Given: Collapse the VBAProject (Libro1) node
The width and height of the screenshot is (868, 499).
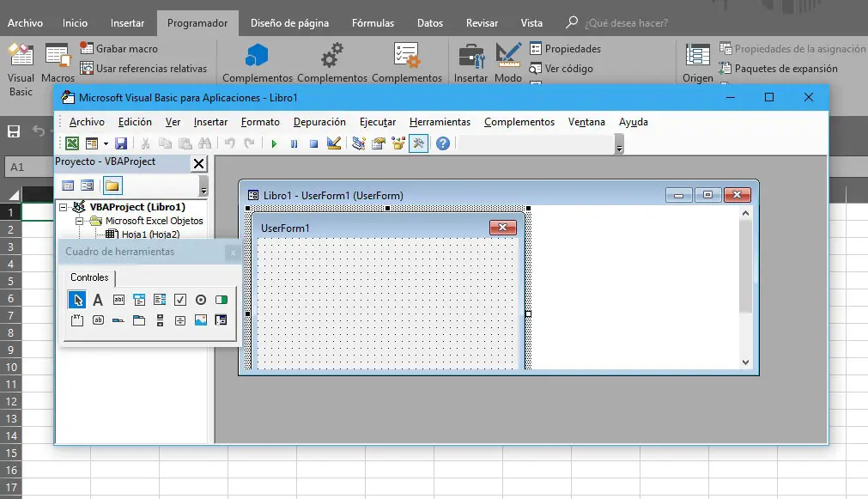Looking at the screenshot, I should pyautogui.click(x=64, y=207).
